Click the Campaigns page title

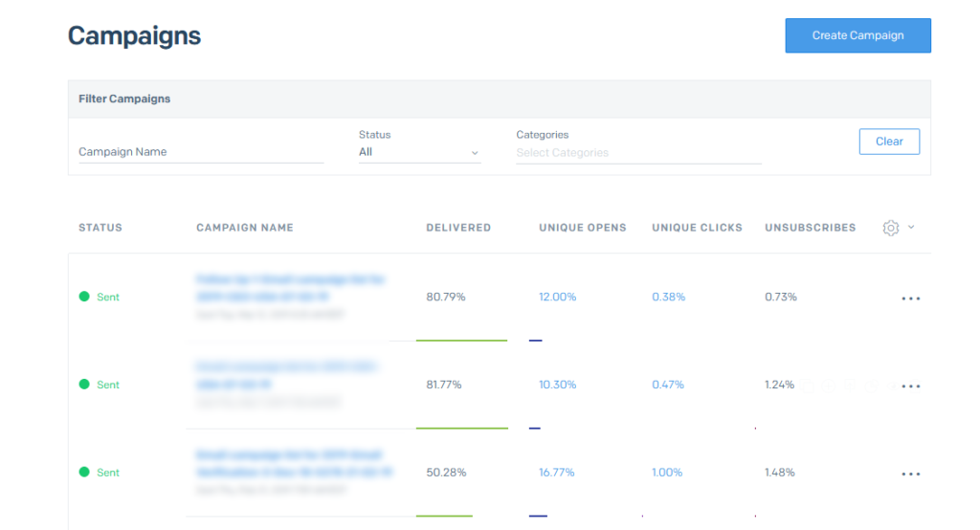pyautogui.click(x=134, y=35)
